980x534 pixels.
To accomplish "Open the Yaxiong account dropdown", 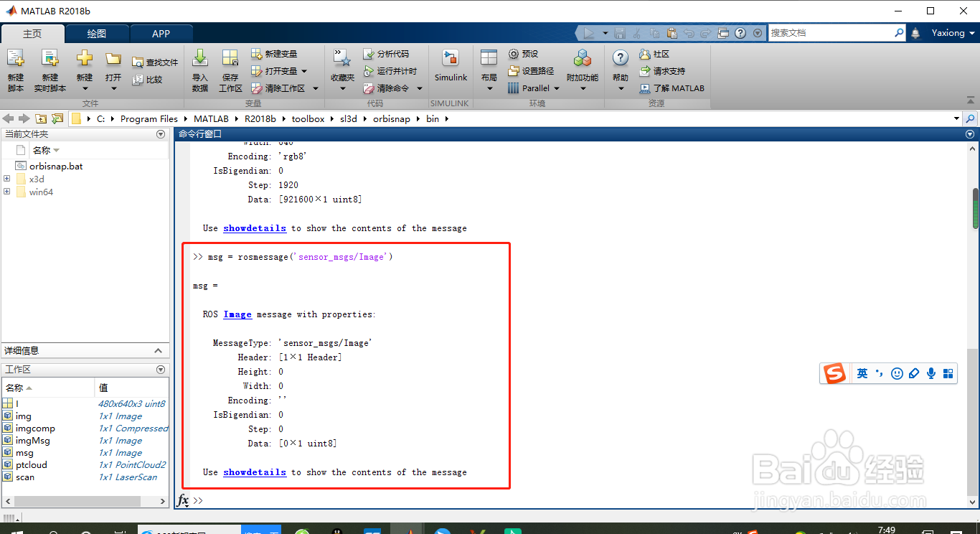I will click(954, 33).
